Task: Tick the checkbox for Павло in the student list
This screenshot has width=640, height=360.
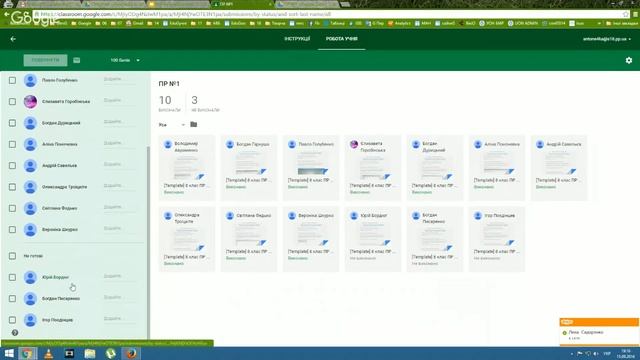Action: pos(12,80)
